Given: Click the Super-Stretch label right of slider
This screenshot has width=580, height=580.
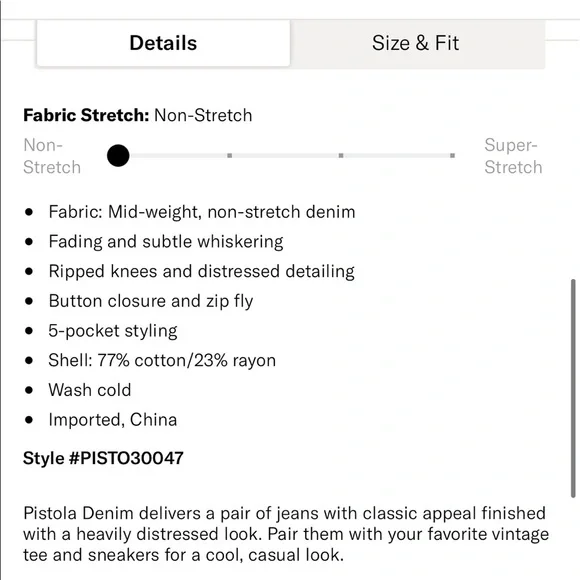Looking at the screenshot, I should point(513,156).
